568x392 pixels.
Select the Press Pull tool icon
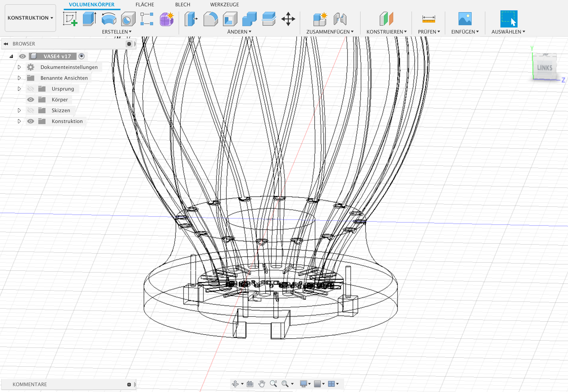[x=191, y=19]
